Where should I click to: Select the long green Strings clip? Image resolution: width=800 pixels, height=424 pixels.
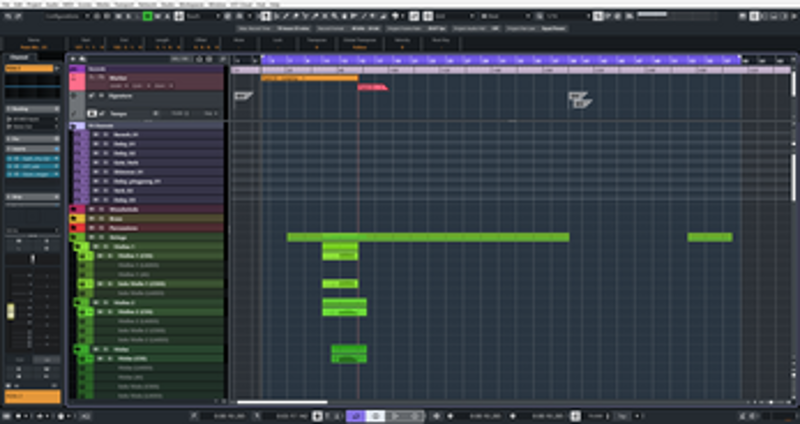pos(428,237)
